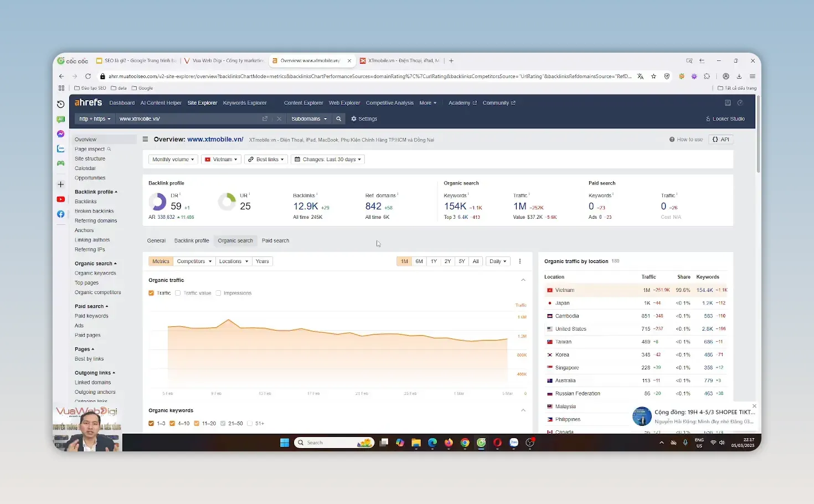The width and height of the screenshot is (814, 504).
Task: Open the Windows Start menu
Action: pos(285,443)
